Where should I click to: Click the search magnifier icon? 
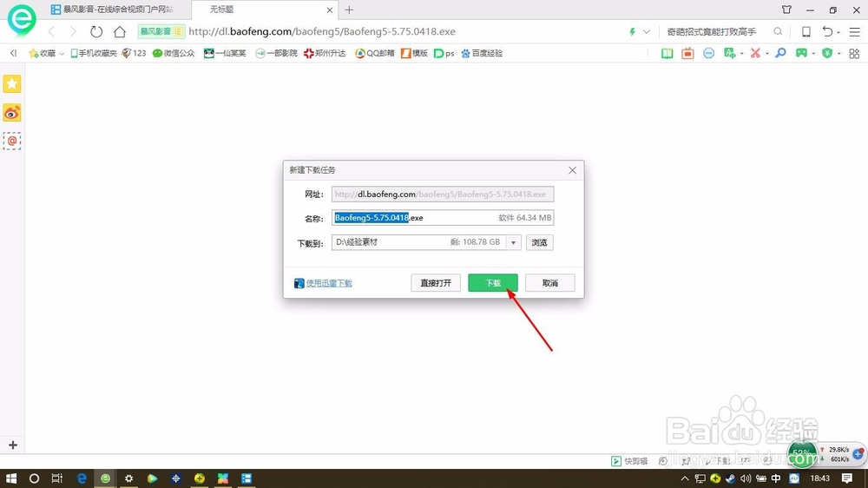[778, 31]
